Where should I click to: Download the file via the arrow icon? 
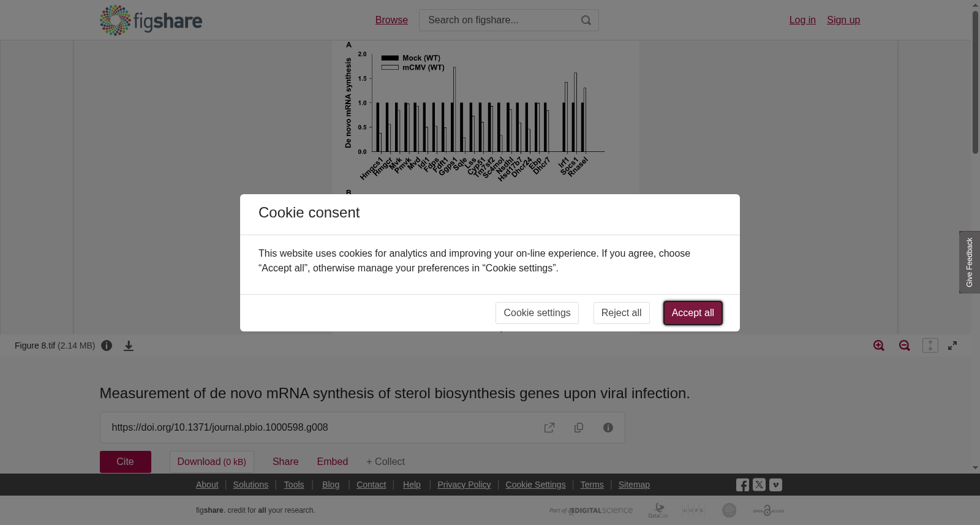[x=129, y=346]
